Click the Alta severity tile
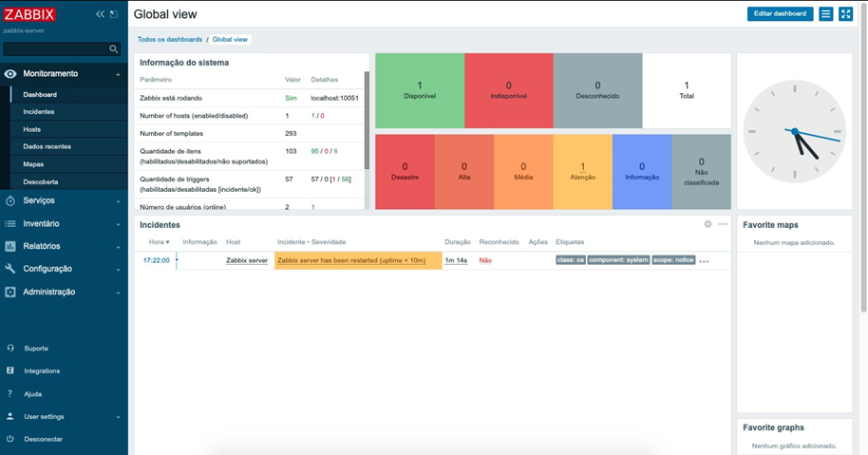The width and height of the screenshot is (868, 455). point(463,172)
